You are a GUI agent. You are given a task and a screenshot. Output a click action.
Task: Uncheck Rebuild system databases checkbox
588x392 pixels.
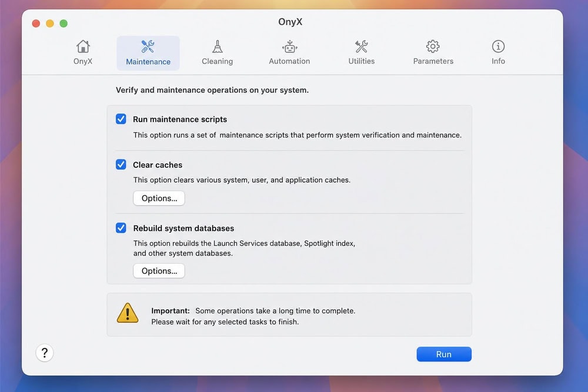pyautogui.click(x=121, y=227)
